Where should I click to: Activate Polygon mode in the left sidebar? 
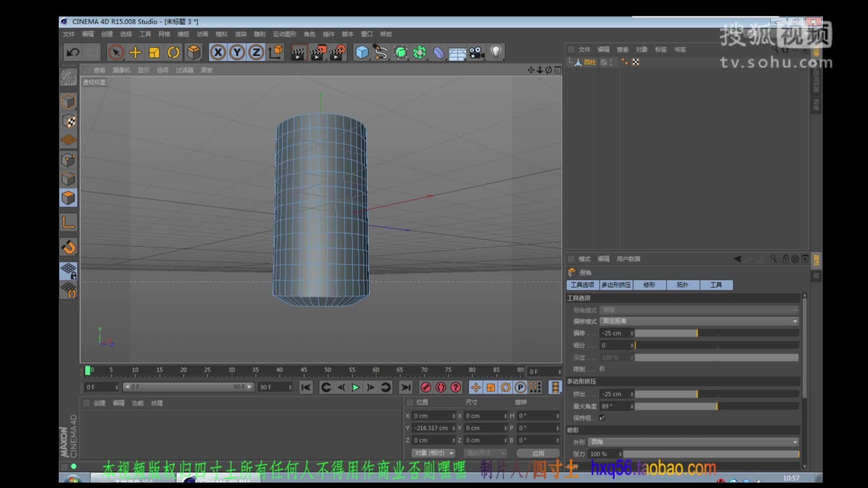click(x=68, y=198)
